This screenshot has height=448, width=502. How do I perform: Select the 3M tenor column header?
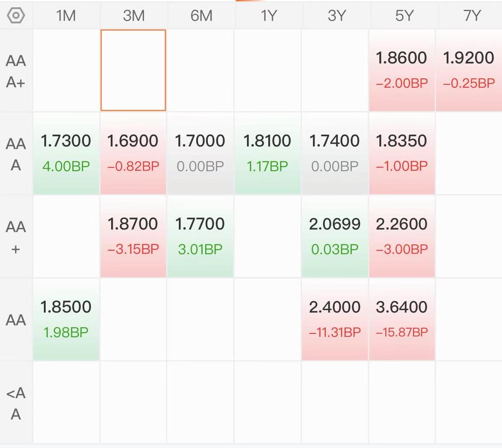(134, 16)
